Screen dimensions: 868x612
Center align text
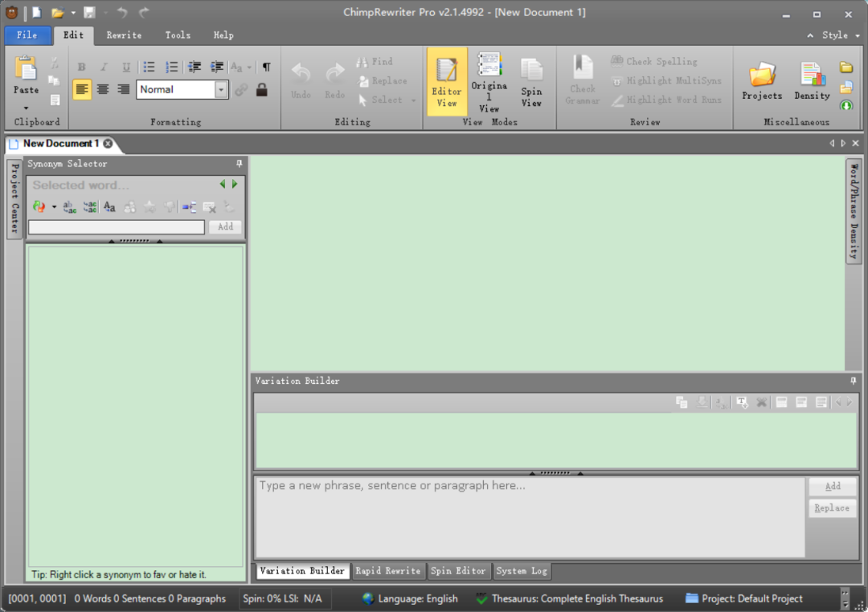tap(102, 89)
